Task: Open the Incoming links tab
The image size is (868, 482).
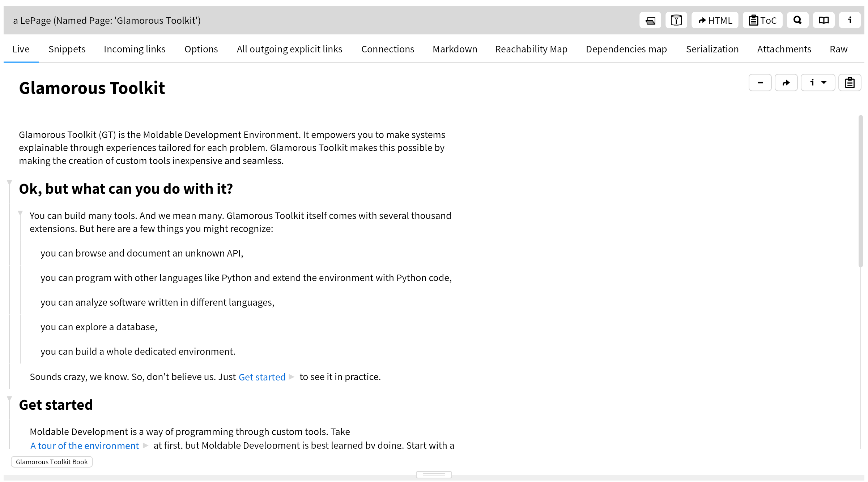Action: coord(135,49)
